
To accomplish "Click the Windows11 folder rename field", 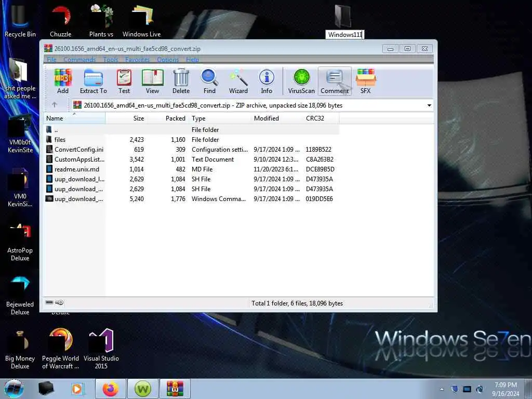I will pos(345,35).
